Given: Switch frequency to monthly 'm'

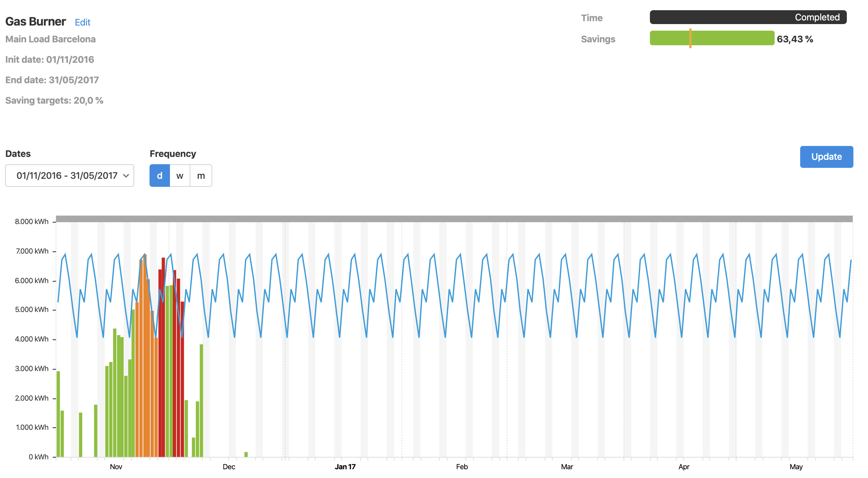Looking at the screenshot, I should click(201, 176).
